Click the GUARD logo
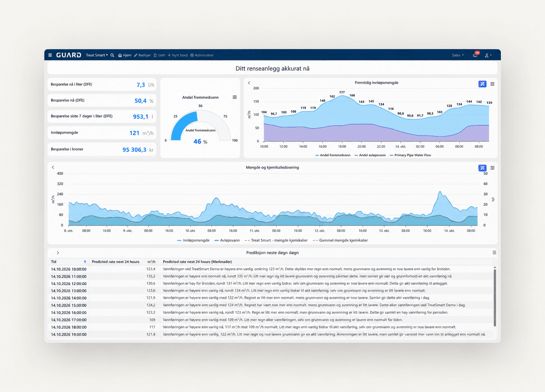This screenshot has height=392, width=545. (69, 55)
